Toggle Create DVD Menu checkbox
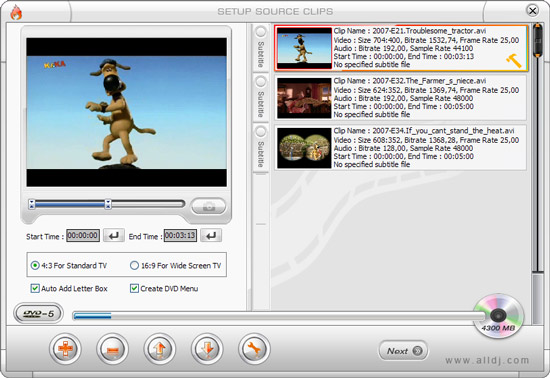 [164, 289]
